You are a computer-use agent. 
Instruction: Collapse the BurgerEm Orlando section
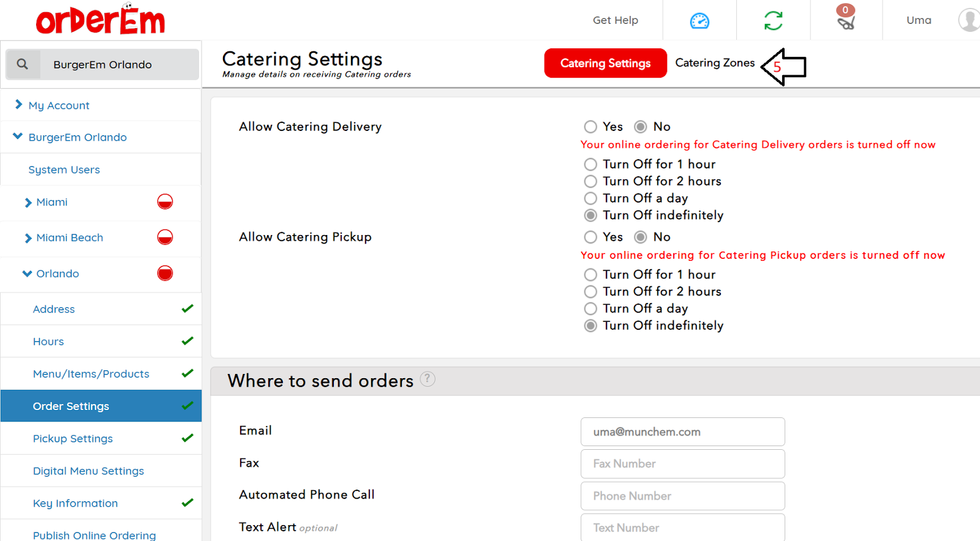click(18, 137)
